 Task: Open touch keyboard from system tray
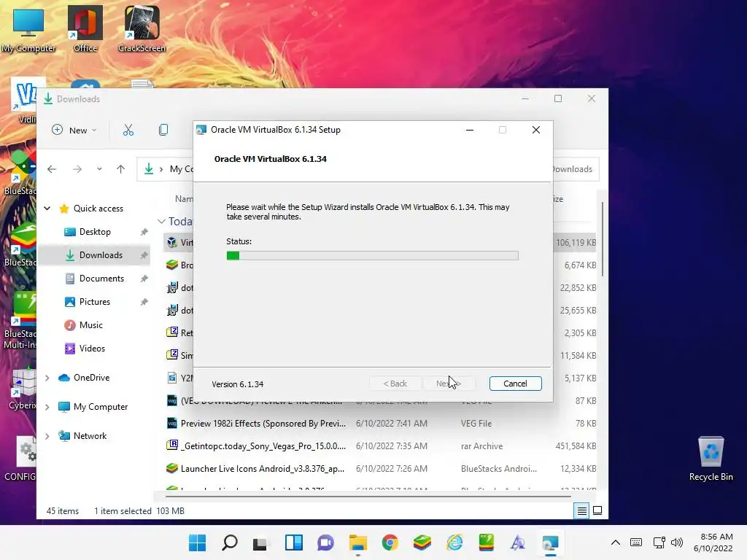[636, 542]
